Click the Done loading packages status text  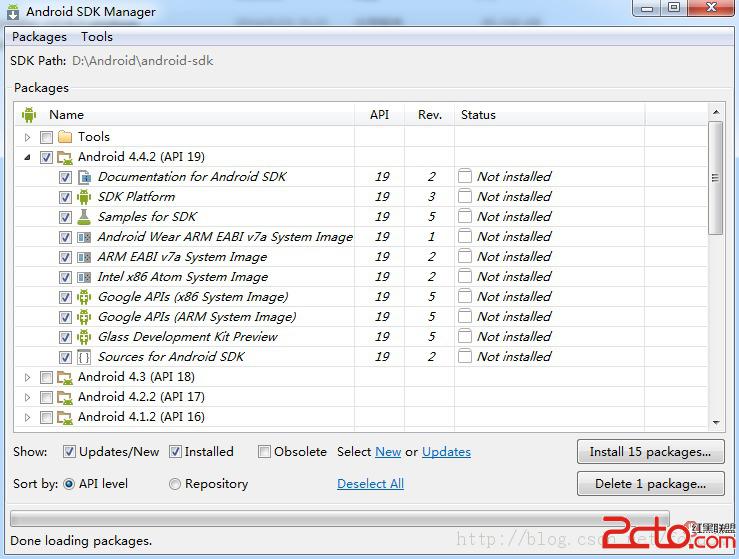[x=81, y=541]
